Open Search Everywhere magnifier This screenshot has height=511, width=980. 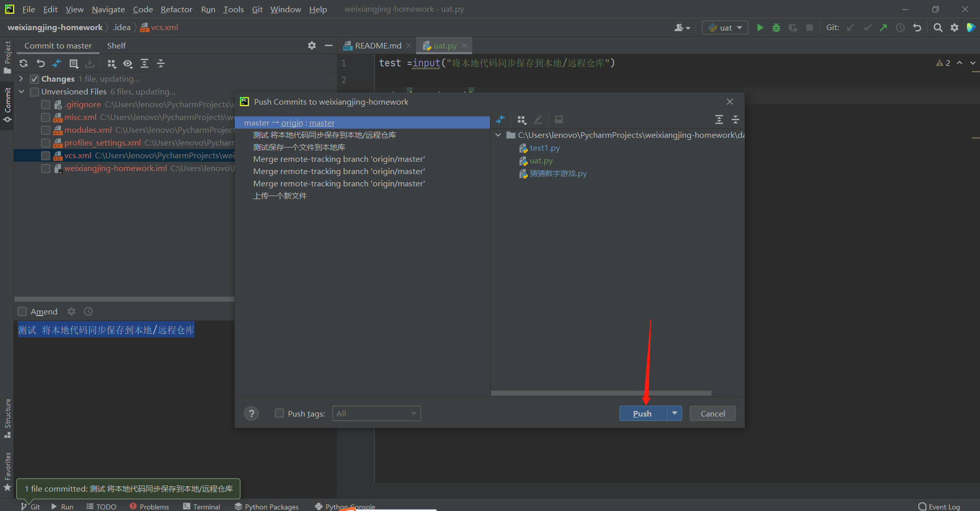pos(938,28)
